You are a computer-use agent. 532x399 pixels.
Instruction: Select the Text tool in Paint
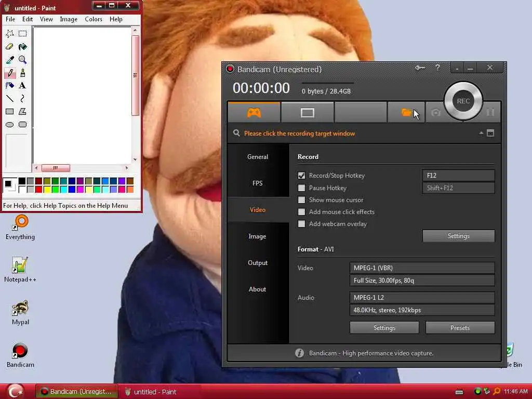(22, 86)
